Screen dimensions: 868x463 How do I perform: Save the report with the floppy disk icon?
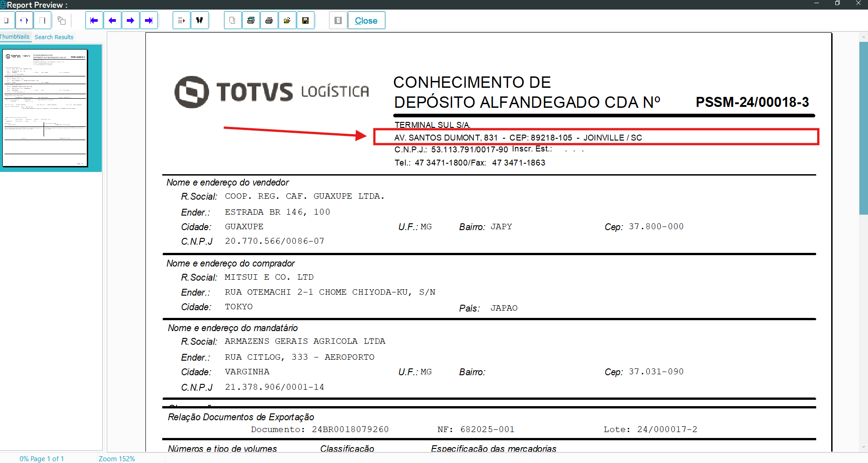[305, 20]
